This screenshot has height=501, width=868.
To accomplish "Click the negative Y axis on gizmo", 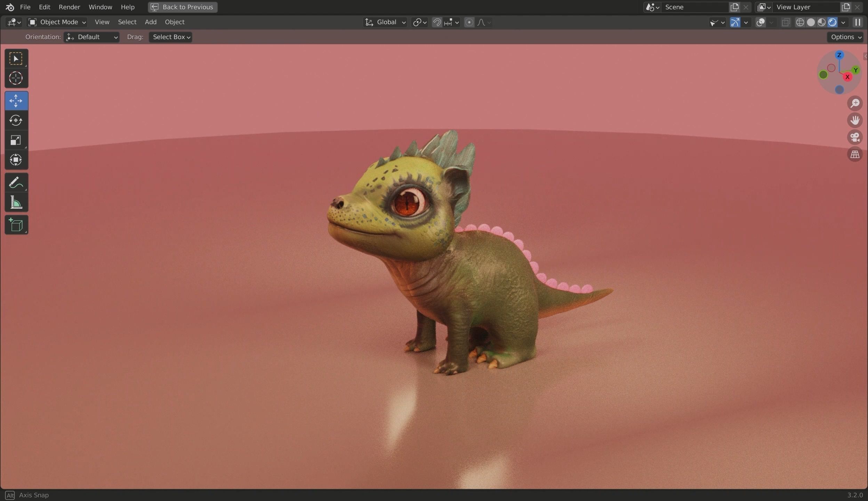I will [823, 74].
